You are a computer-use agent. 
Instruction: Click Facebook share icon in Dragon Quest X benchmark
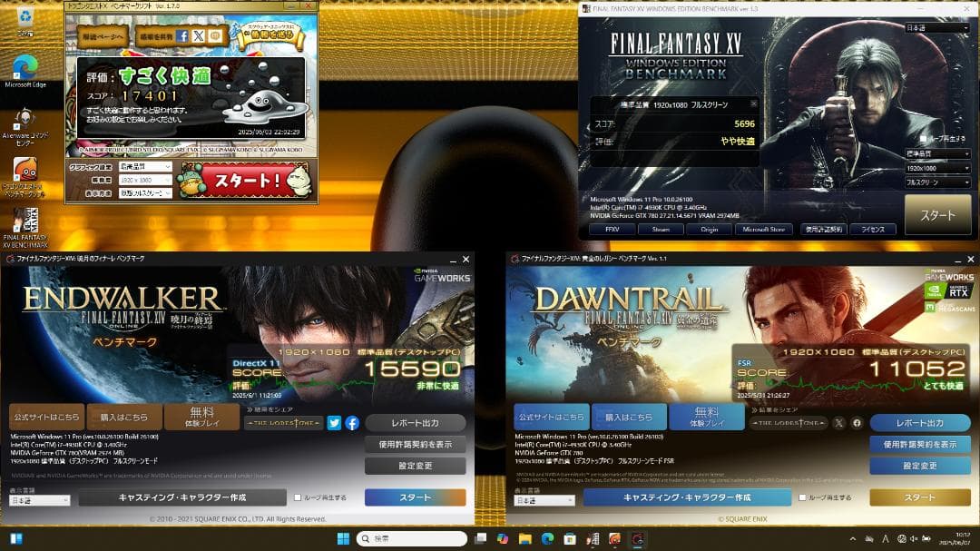(181, 36)
